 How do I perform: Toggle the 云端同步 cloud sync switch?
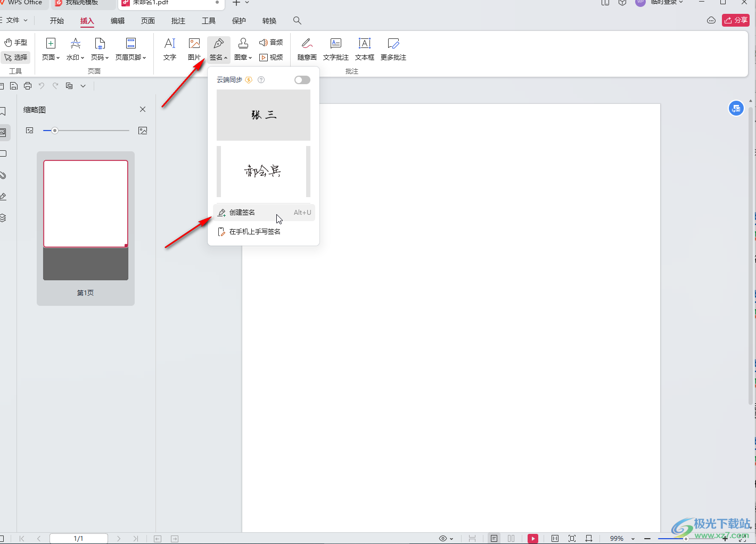pos(302,80)
